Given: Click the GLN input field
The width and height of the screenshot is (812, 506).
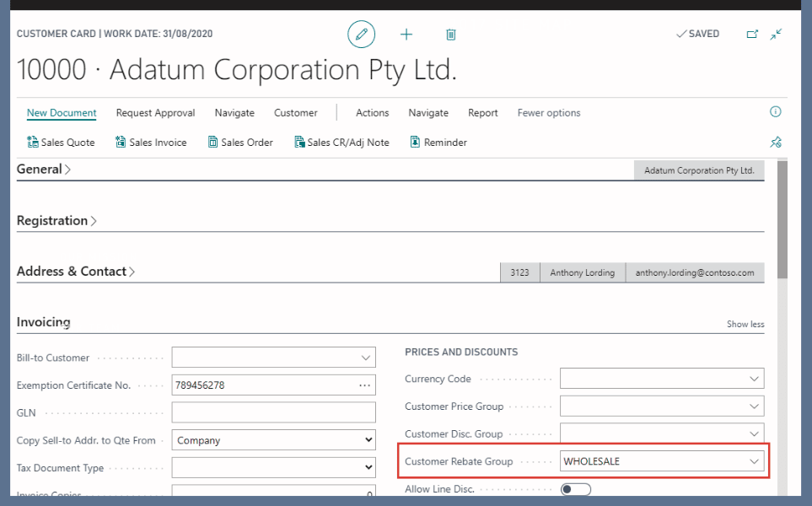Looking at the screenshot, I should 273,412.
